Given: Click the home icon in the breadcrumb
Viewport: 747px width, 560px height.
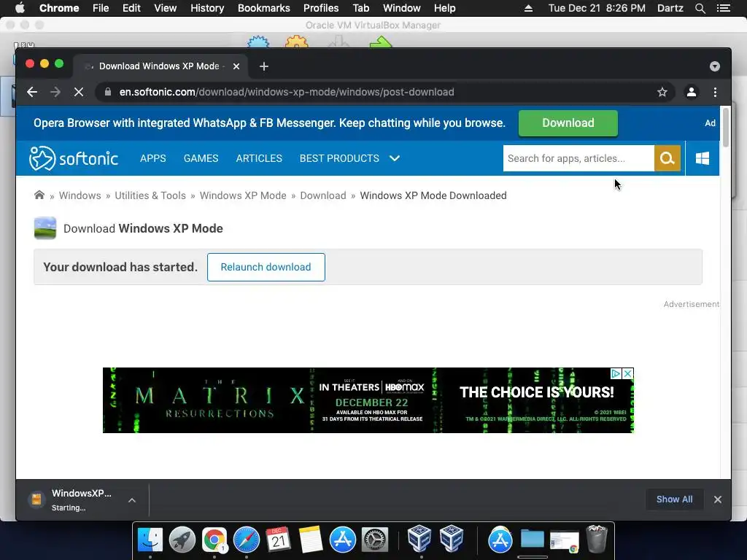Looking at the screenshot, I should tap(39, 195).
